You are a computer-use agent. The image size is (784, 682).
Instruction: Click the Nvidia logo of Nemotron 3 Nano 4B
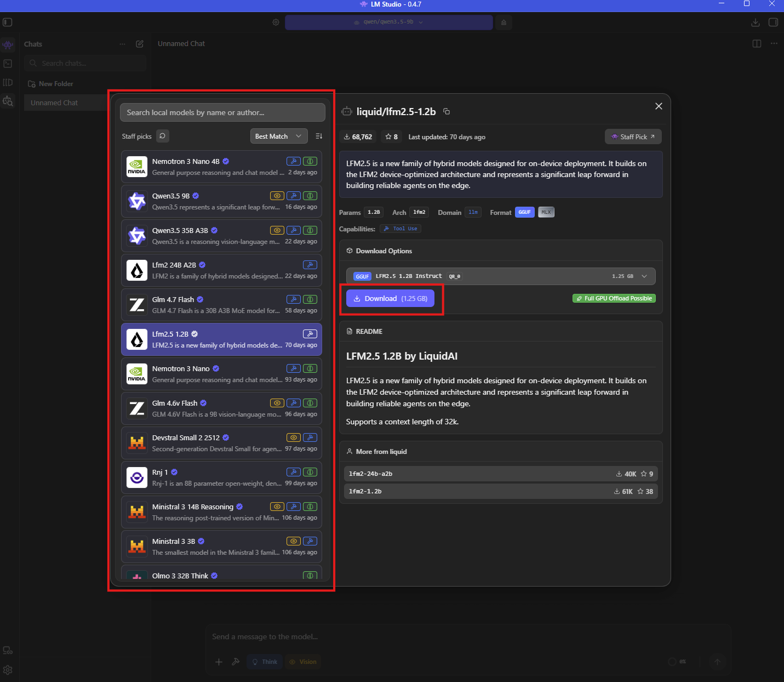[136, 167]
